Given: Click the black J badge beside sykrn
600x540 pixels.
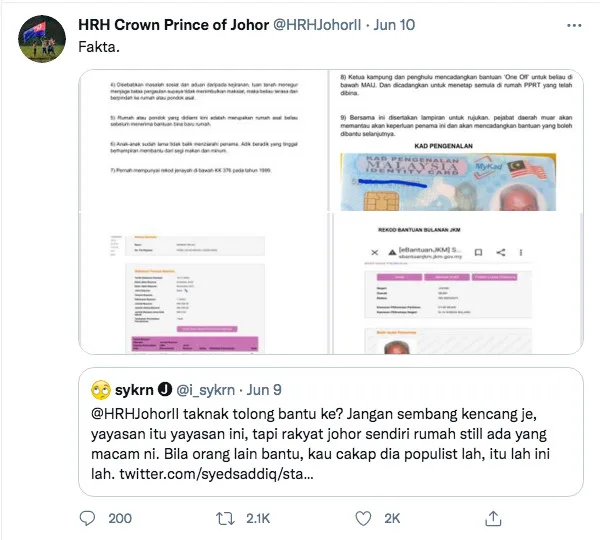Looking at the screenshot, I should click(165, 390).
